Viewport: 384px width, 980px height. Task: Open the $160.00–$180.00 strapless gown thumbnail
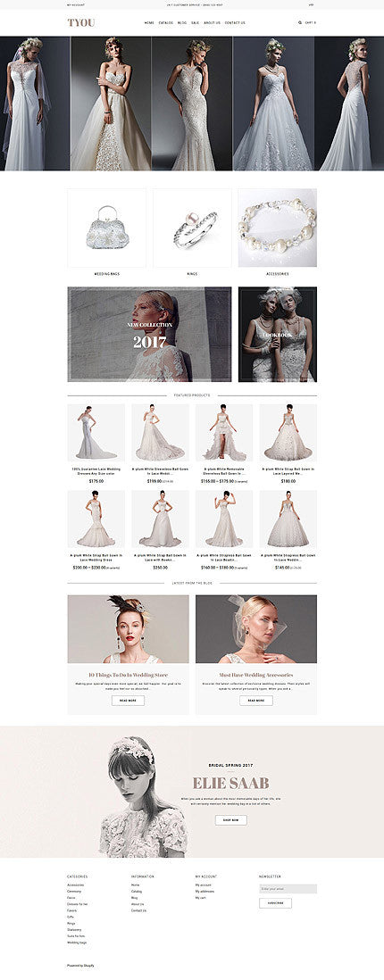tap(224, 519)
